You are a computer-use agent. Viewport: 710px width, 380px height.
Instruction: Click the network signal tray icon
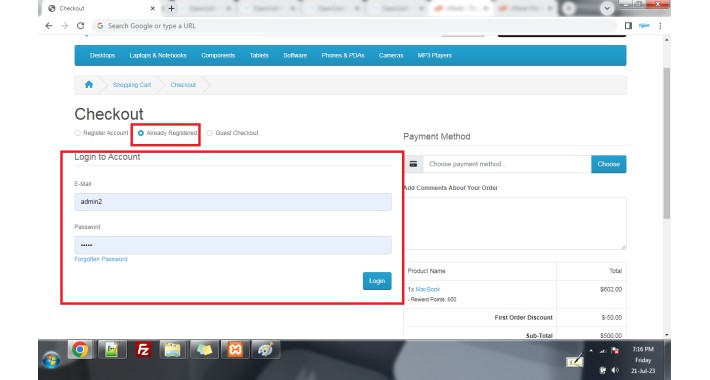tap(603, 351)
